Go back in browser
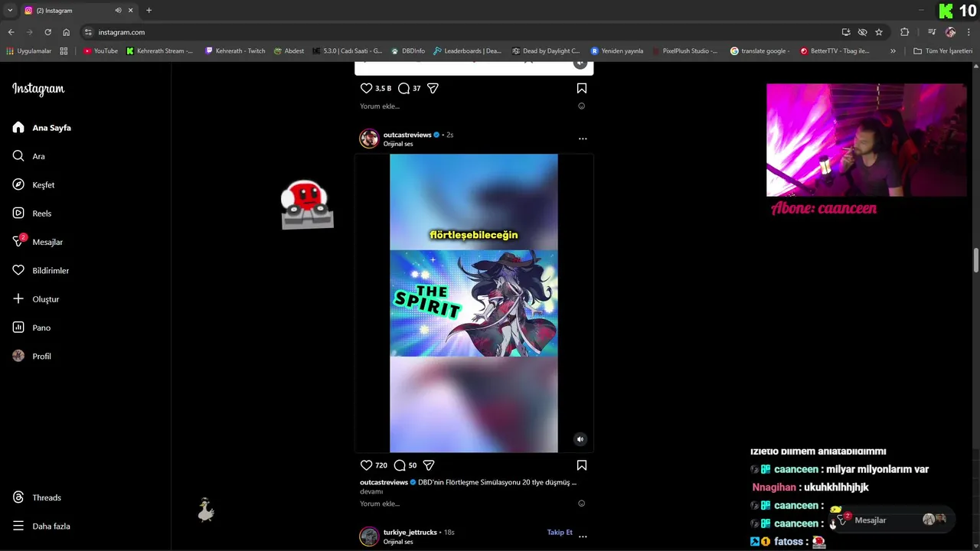This screenshot has width=980, height=551. (x=11, y=32)
